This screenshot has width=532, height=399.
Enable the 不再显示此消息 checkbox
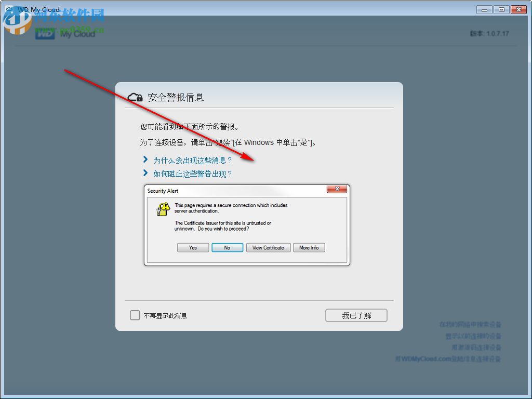(x=135, y=315)
